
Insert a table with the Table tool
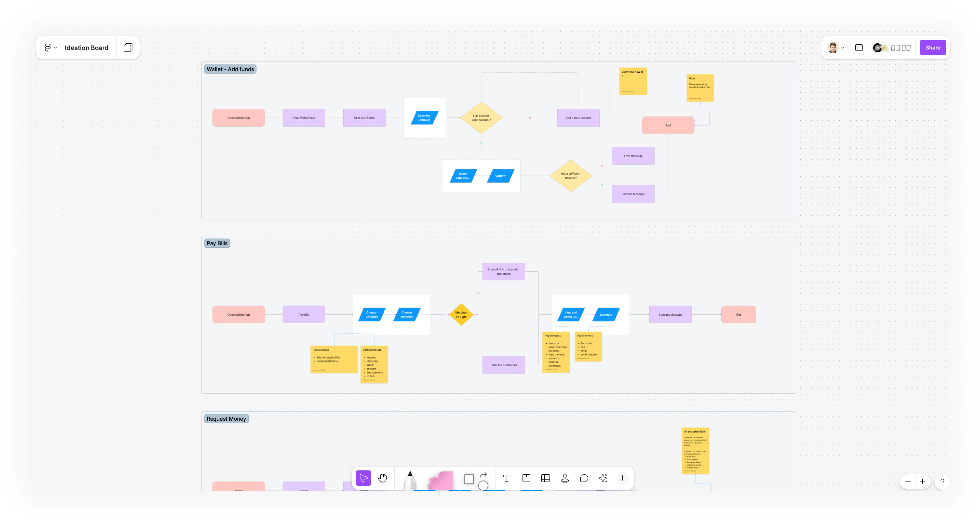545,478
